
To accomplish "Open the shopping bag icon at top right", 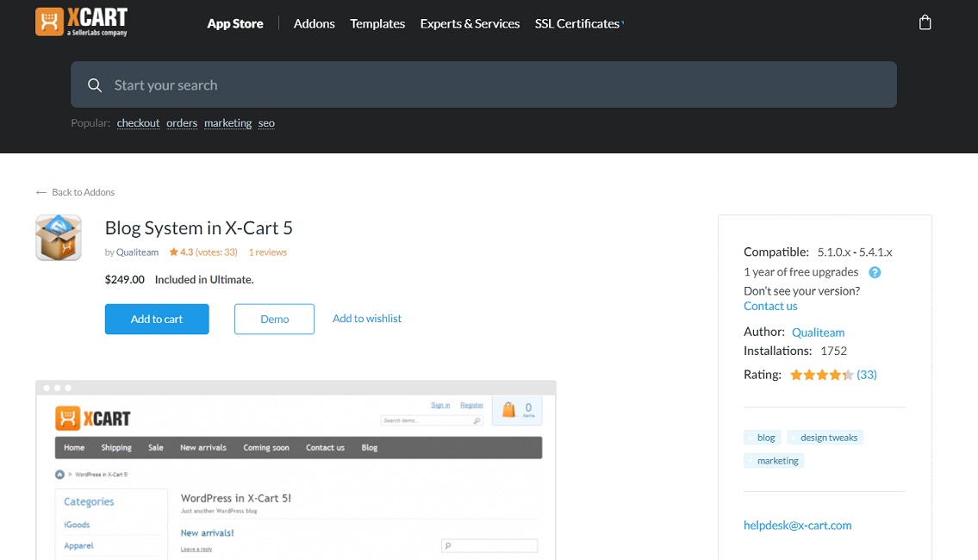I will 925,22.
